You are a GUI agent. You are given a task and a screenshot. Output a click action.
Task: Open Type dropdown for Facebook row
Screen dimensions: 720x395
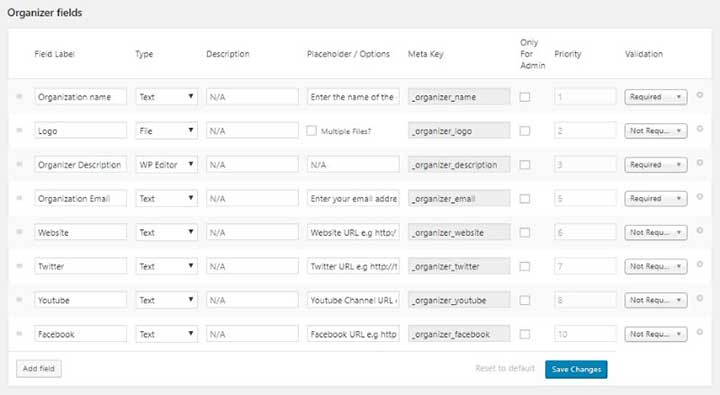click(167, 334)
